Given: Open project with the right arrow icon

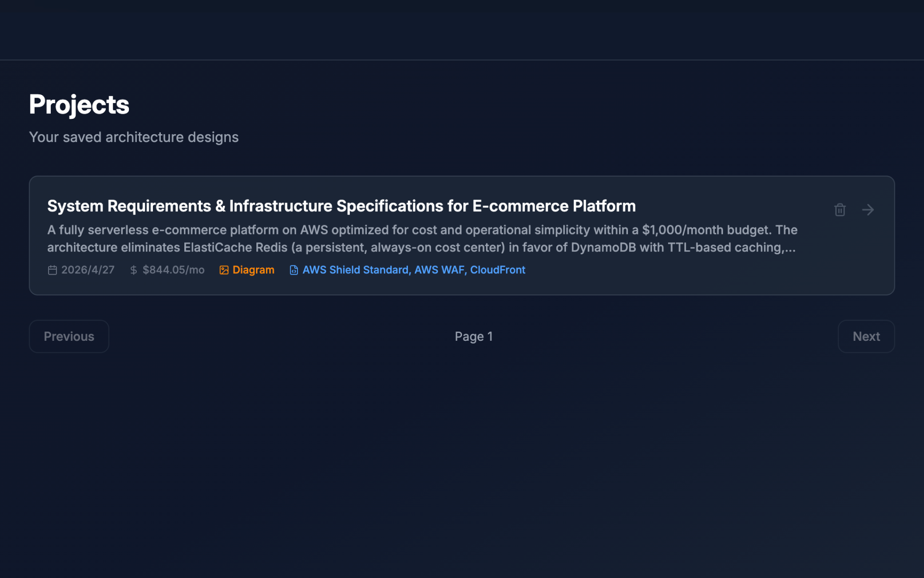Looking at the screenshot, I should click(868, 210).
